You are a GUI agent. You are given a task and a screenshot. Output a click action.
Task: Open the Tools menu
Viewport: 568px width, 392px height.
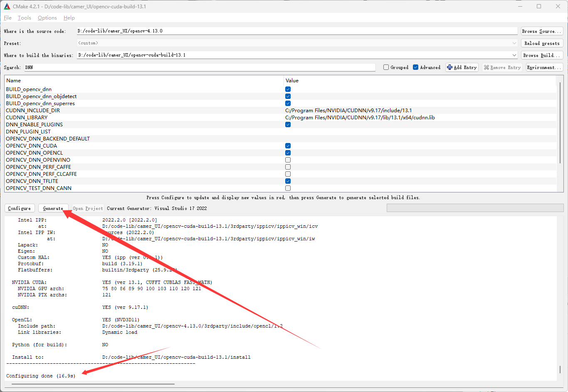24,18
